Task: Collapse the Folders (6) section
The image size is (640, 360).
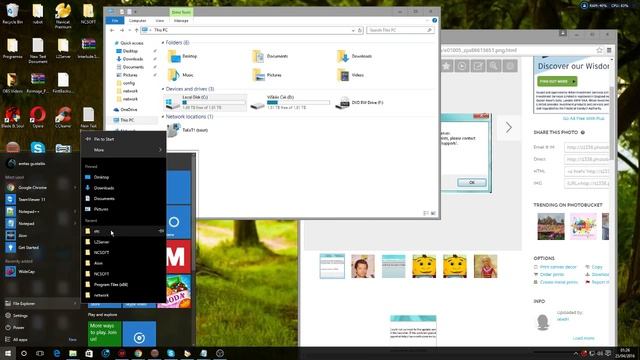Action: tap(163, 42)
